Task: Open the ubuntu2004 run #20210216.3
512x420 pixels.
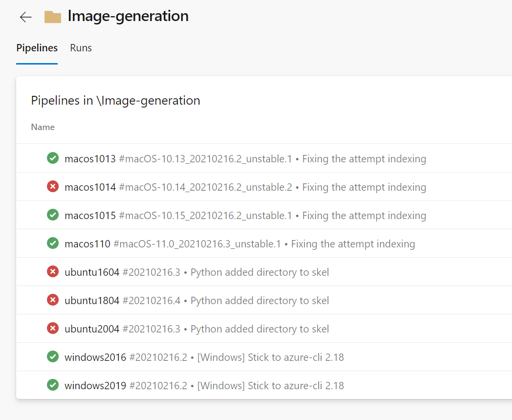Action: (151, 329)
